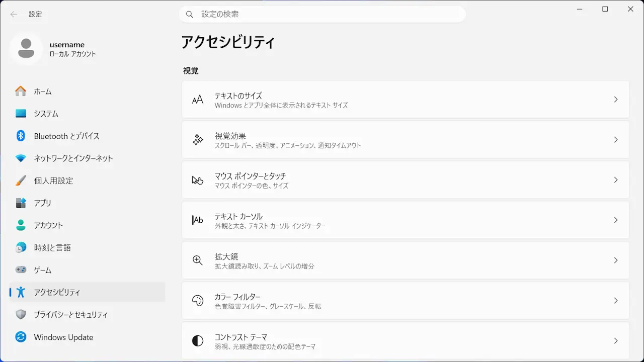The height and width of the screenshot is (362, 644).
Task: Select システム in the navigation list
Action: pyautogui.click(x=46, y=114)
